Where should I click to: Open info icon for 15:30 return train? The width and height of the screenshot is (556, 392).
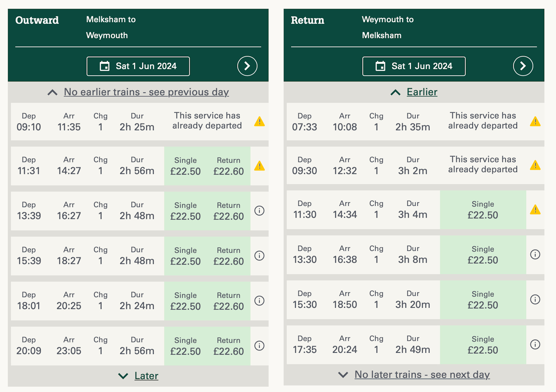tap(535, 299)
